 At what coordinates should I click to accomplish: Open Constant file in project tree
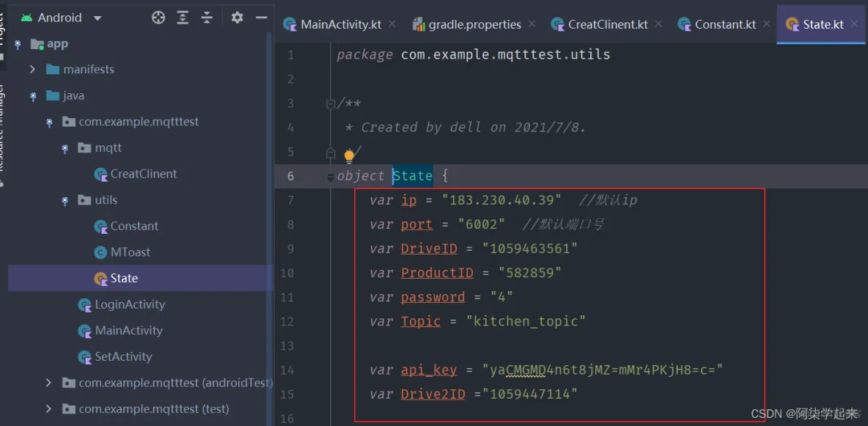click(134, 226)
